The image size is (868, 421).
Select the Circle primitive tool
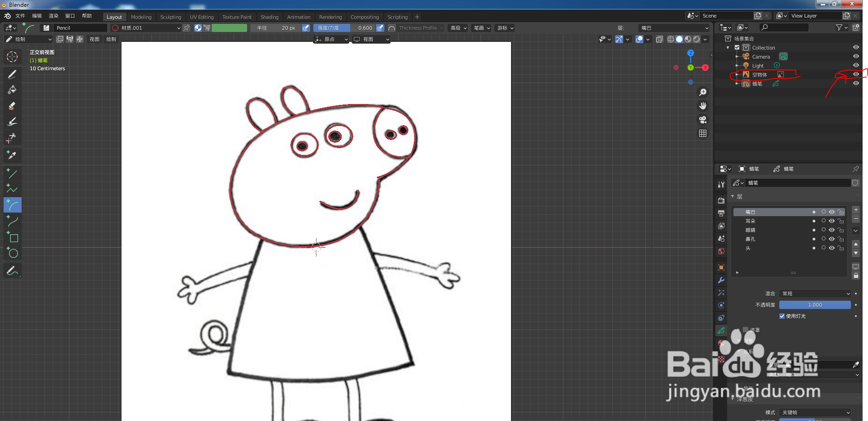pyautogui.click(x=12, y=253)
